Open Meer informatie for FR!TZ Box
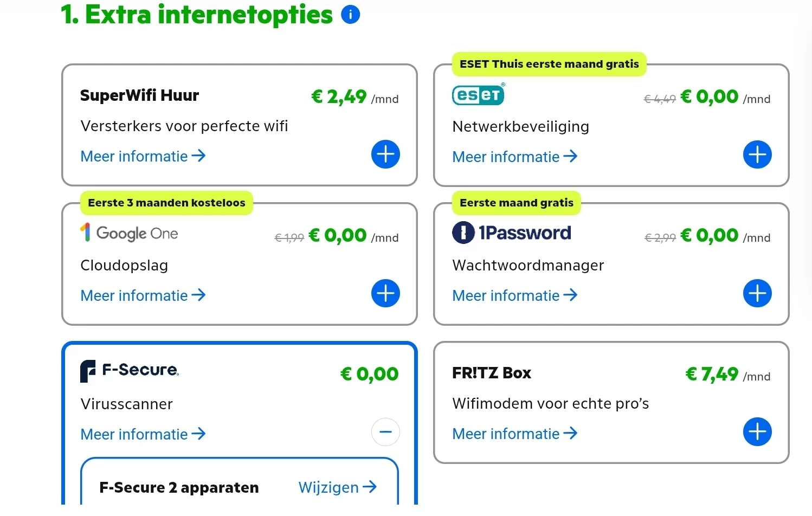The width and height of the screenshot is (812, 516). 515,434
